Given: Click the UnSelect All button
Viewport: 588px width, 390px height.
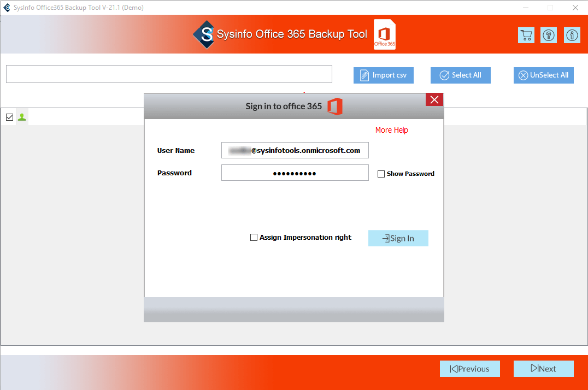Looking at the screenshot, I should (544, 75).
